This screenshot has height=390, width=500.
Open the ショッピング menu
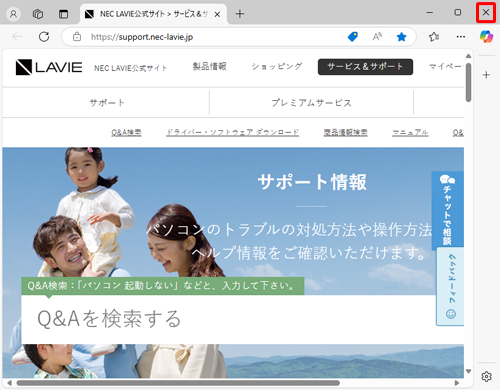[x=277, y=66]
